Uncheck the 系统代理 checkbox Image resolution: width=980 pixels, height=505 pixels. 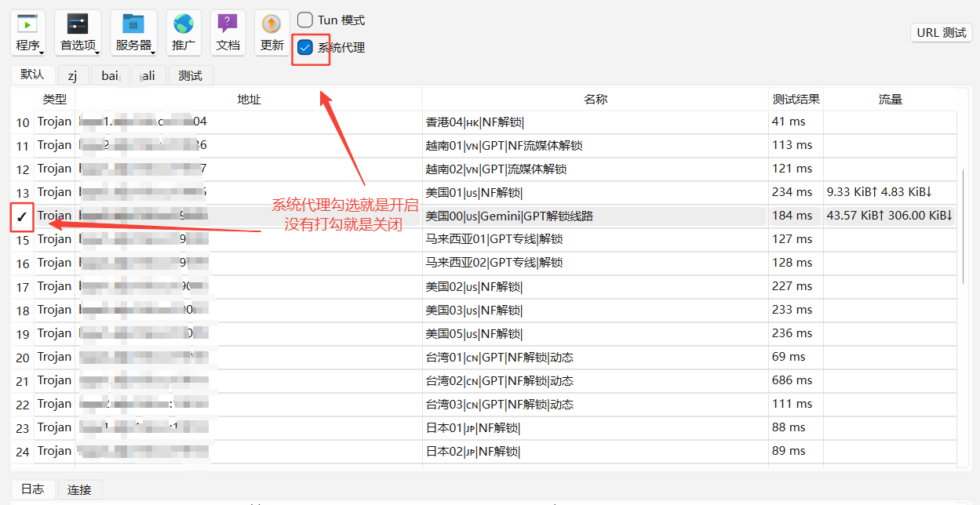[305, 48]
